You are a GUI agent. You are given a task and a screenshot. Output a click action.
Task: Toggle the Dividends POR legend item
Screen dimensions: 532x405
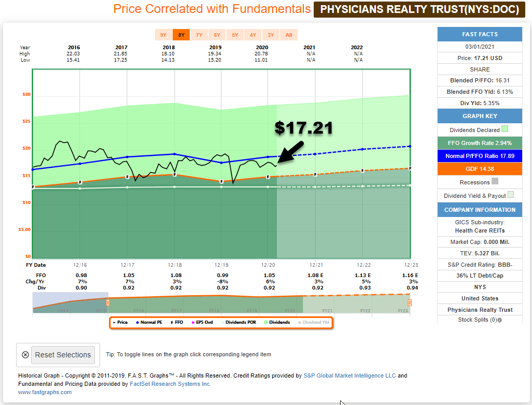click(239, 322)
